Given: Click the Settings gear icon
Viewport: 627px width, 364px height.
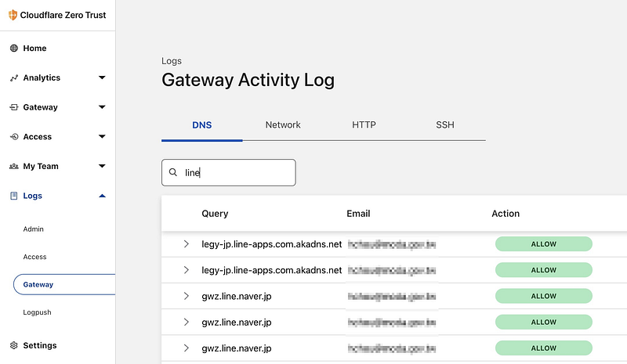Looking at the screenshot, I should [14, 345].
